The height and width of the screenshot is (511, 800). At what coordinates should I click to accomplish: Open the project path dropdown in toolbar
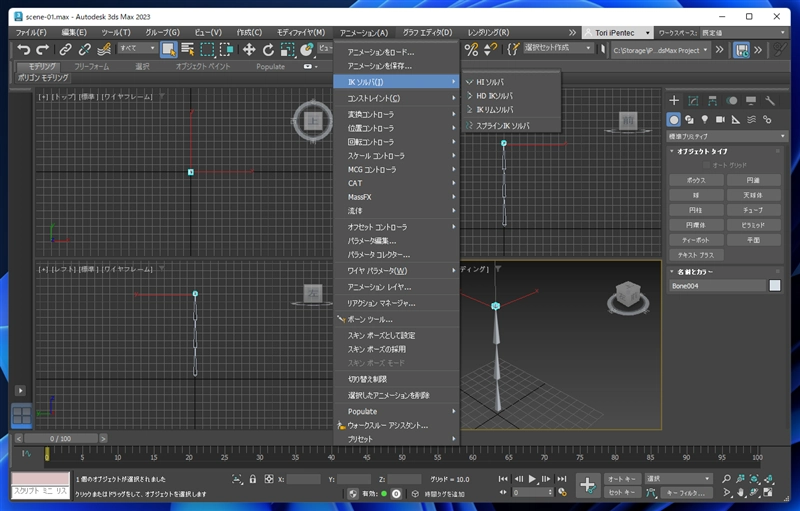(x=661, y=50)
